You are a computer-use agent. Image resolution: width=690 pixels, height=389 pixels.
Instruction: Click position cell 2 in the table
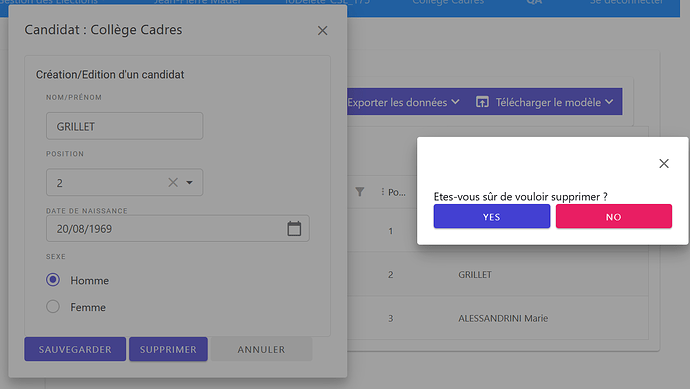(x=390, y=275)
